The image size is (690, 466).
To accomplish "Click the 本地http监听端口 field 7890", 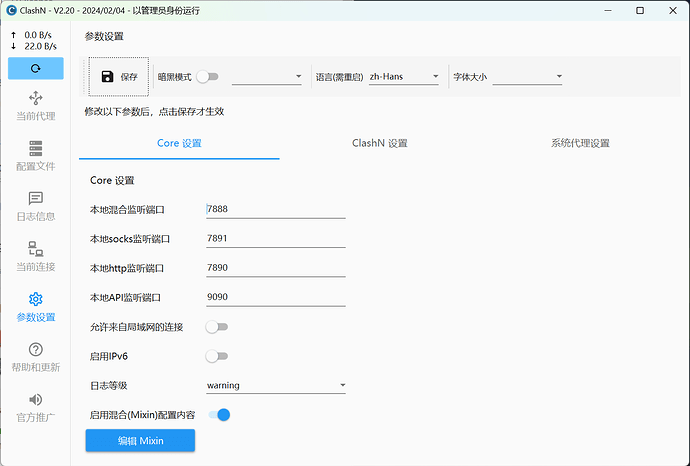I will [276, 268].
